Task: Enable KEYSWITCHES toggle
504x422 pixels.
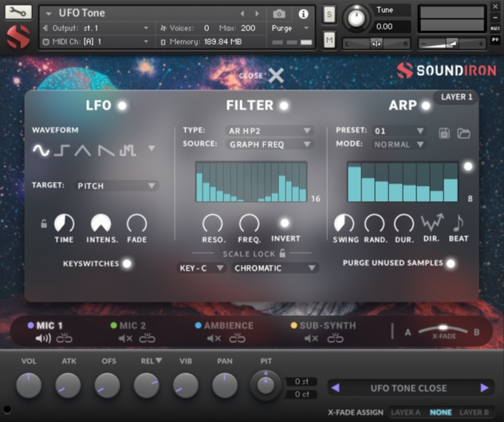Action: [x=128, y=263]
